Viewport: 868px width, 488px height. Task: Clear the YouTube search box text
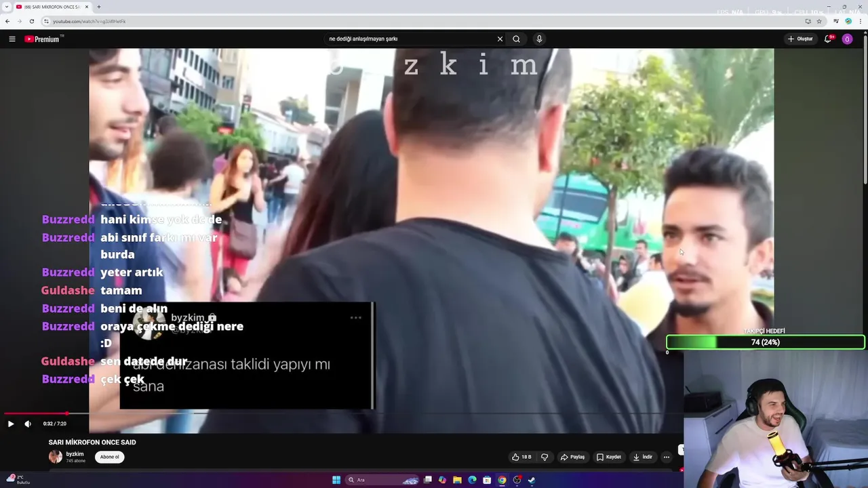500,39
